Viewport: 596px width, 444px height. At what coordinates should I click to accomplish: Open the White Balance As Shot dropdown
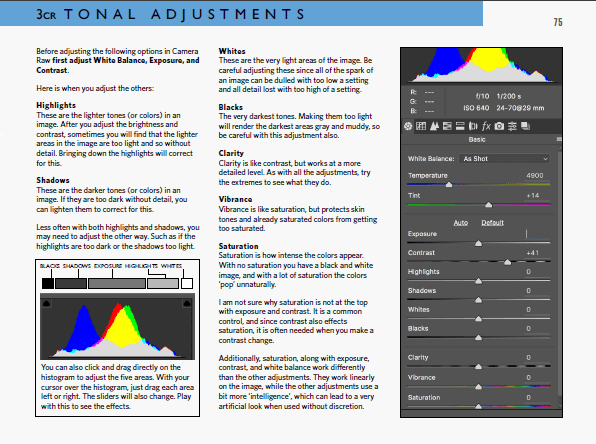tap(504, 159)
